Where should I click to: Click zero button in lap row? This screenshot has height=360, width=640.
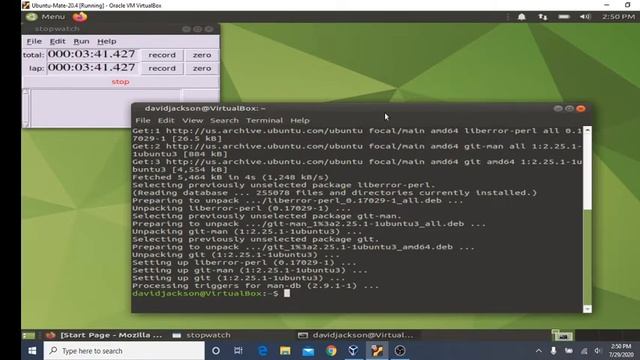click(202, 68)
